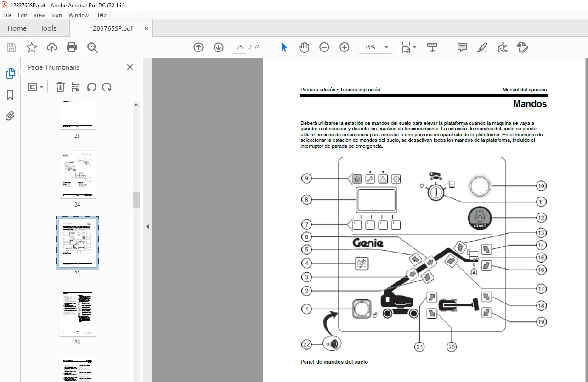Click the scrolling mode keyboard icon
588x382 pixels.
[x=432, y=47]
